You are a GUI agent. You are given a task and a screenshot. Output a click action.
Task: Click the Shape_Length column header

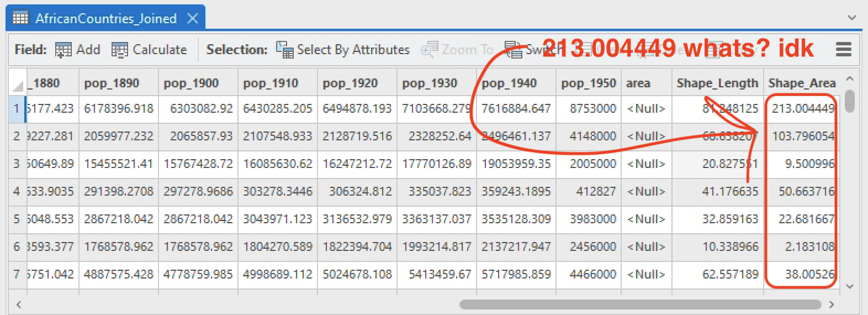717,83
